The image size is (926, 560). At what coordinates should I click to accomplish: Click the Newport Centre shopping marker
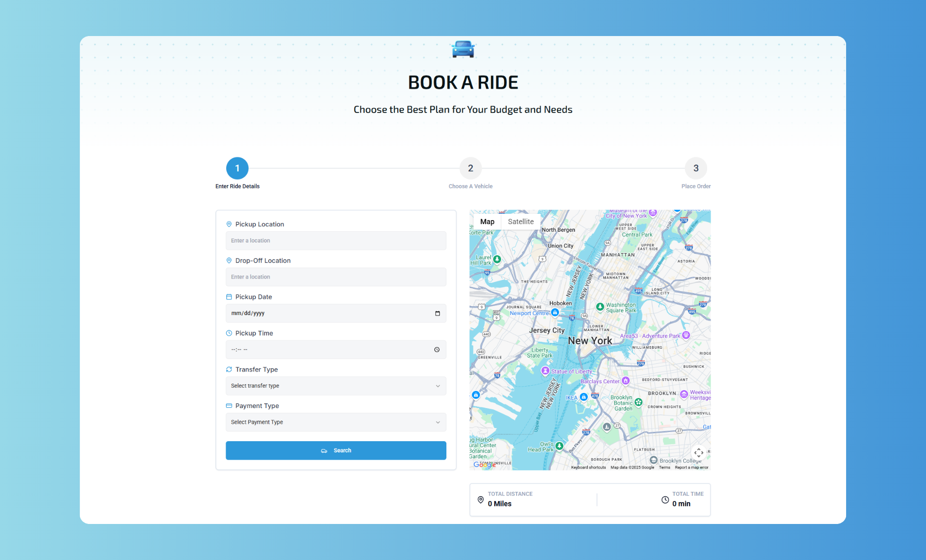pyautogui.click(x=555, y=312)
